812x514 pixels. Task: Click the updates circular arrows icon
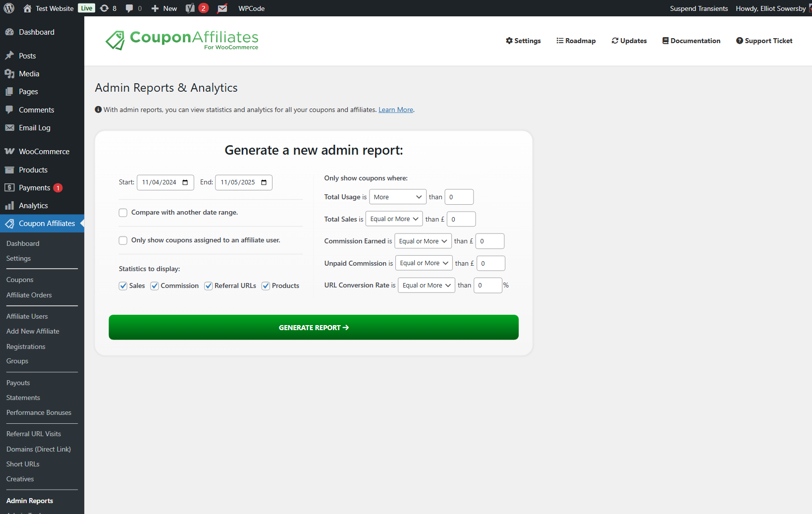coord(105,8)
